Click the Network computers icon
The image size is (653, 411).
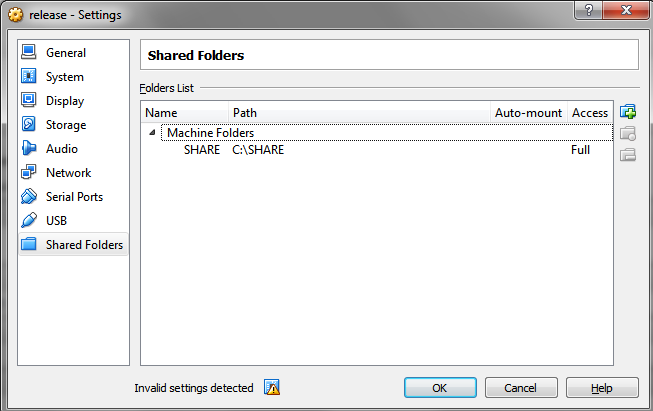pyautogui.click(x=29, y=172)
